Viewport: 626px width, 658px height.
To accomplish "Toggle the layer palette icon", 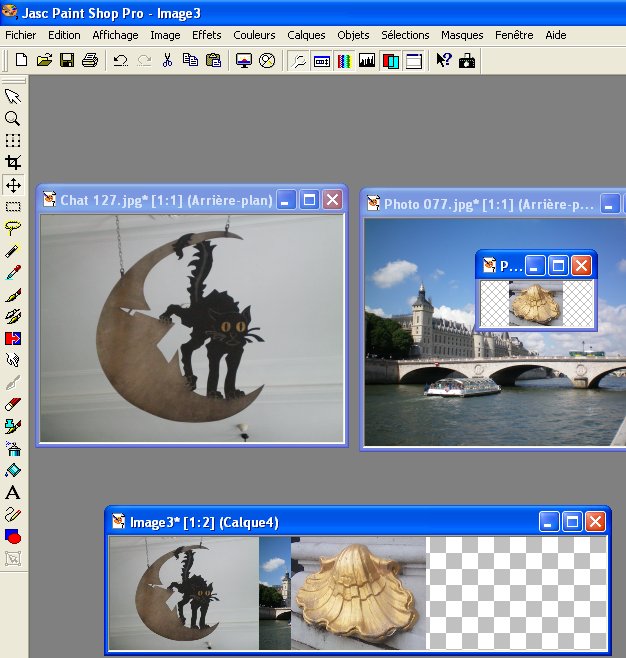I will click(390, 61).
